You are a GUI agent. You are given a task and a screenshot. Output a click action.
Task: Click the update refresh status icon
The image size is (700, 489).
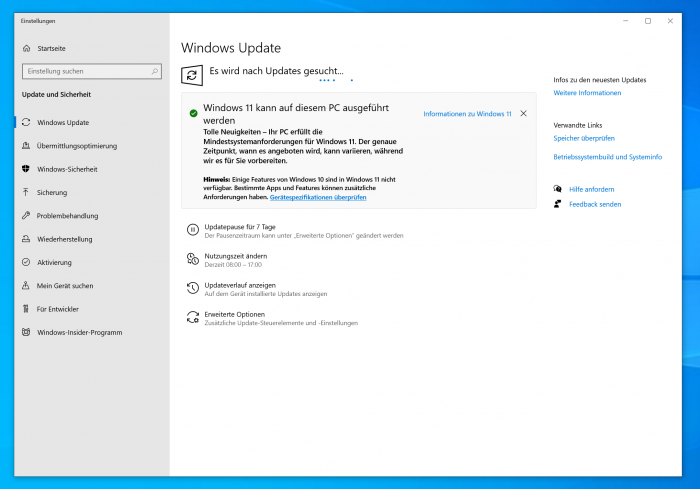(192, 75)
